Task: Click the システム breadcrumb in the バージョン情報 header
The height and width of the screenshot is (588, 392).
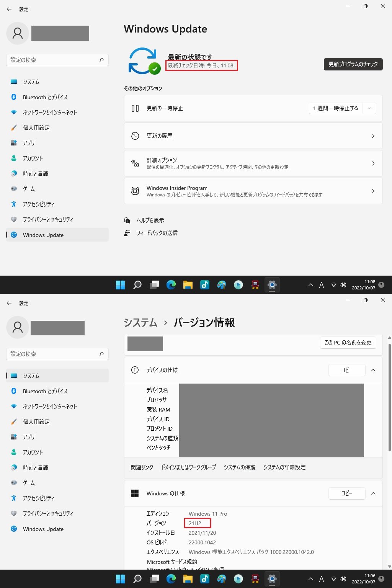Action: click(140, 323)
